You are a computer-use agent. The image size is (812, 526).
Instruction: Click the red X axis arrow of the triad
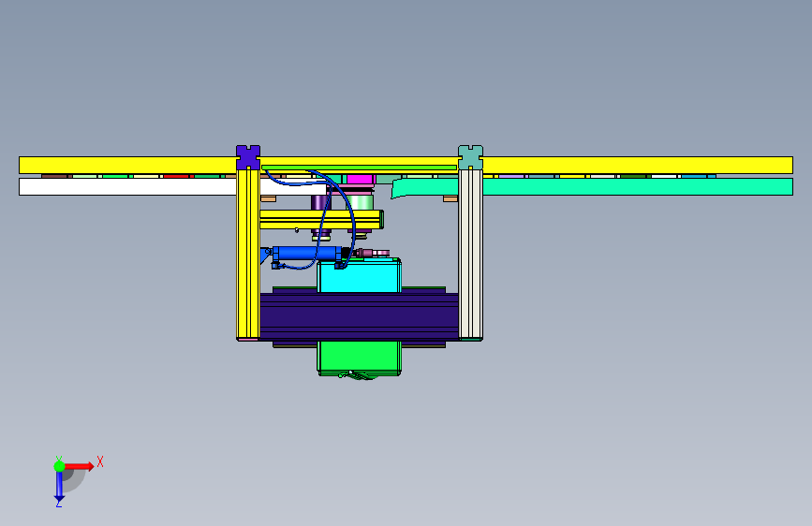[80, 466]
